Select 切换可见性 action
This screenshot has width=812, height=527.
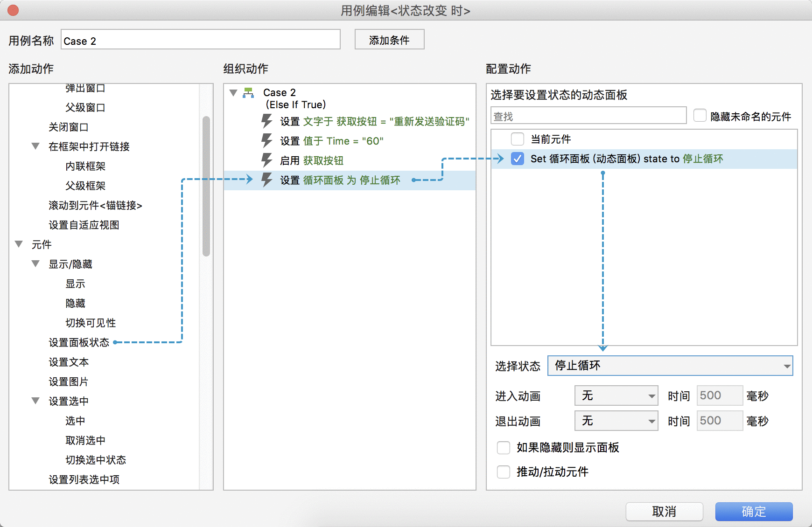click(91, 323)
